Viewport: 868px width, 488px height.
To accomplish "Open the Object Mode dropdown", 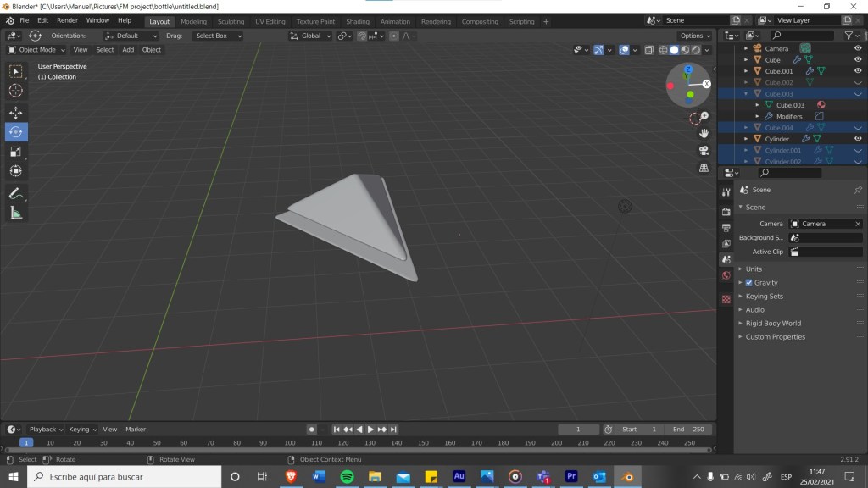I will click(x=36, y=50).
